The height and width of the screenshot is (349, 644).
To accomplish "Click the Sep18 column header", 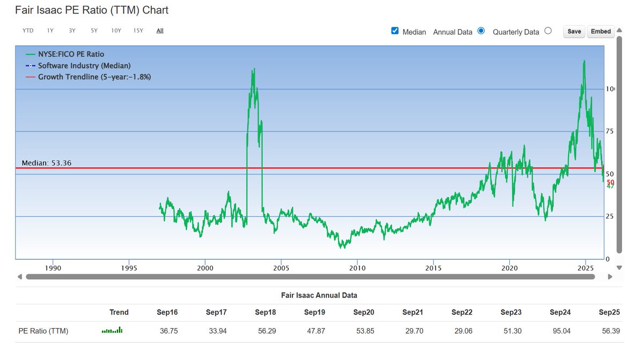I will pyautogui.click(x=266, y=312).
